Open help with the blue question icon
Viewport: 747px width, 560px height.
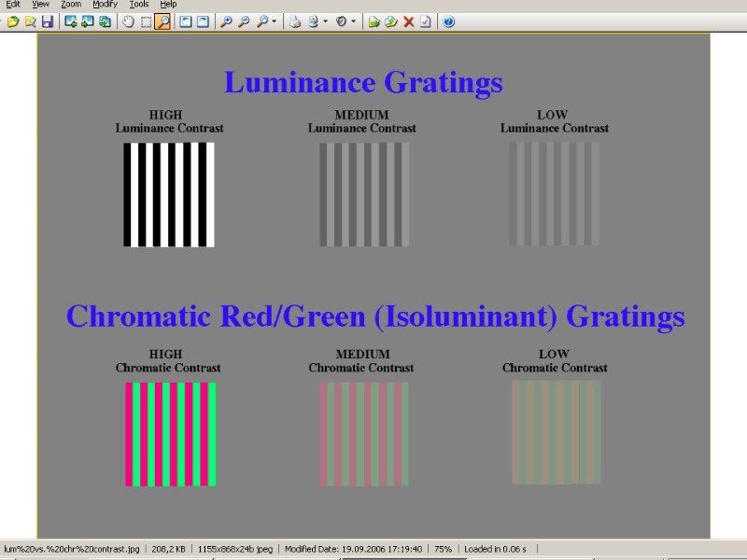[448, 21]
